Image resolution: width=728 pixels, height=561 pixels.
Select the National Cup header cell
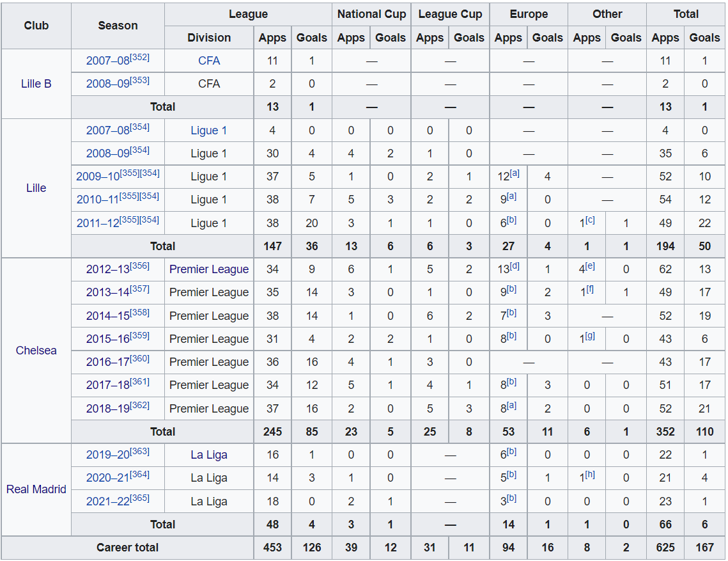371,14
